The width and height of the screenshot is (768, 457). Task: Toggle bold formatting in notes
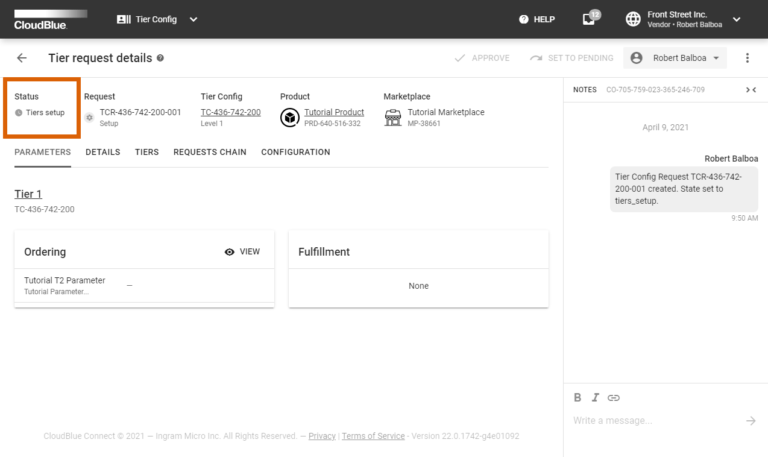point(577,398)
